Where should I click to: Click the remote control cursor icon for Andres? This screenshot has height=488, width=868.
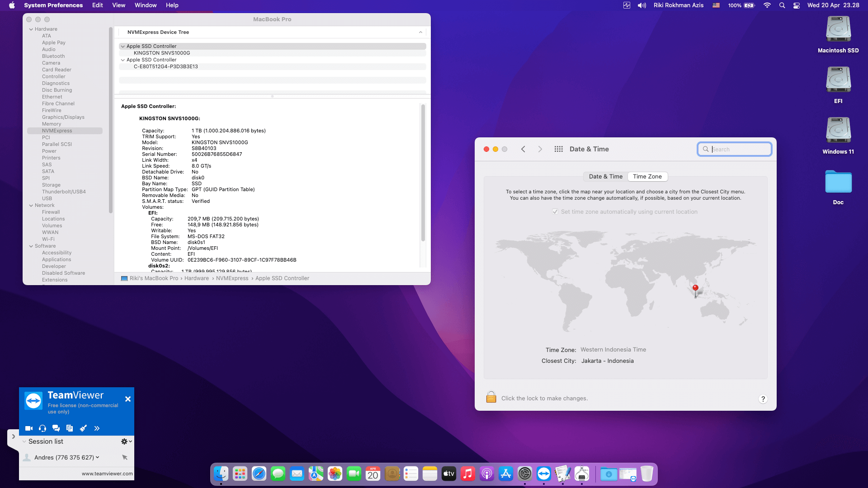(x=125, y=457)
